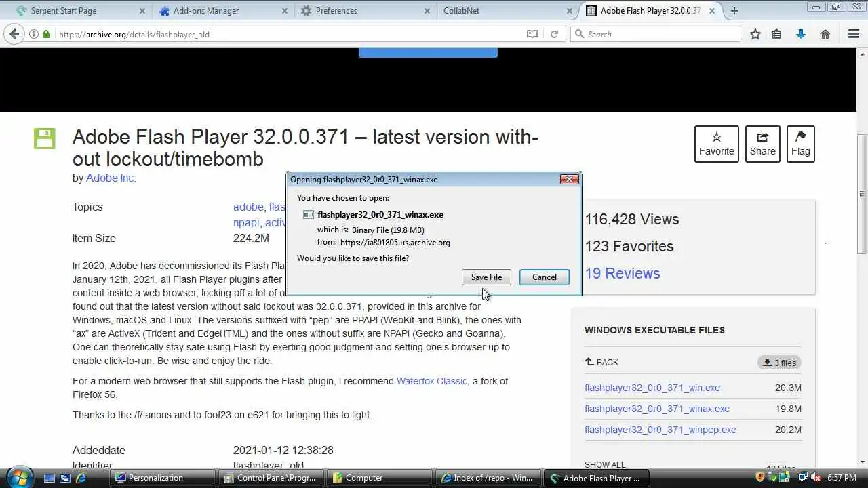Viewport: 868px width, 488px height.
Task: Launch Internet Explorer from quick launch
Action: point(81,478)
